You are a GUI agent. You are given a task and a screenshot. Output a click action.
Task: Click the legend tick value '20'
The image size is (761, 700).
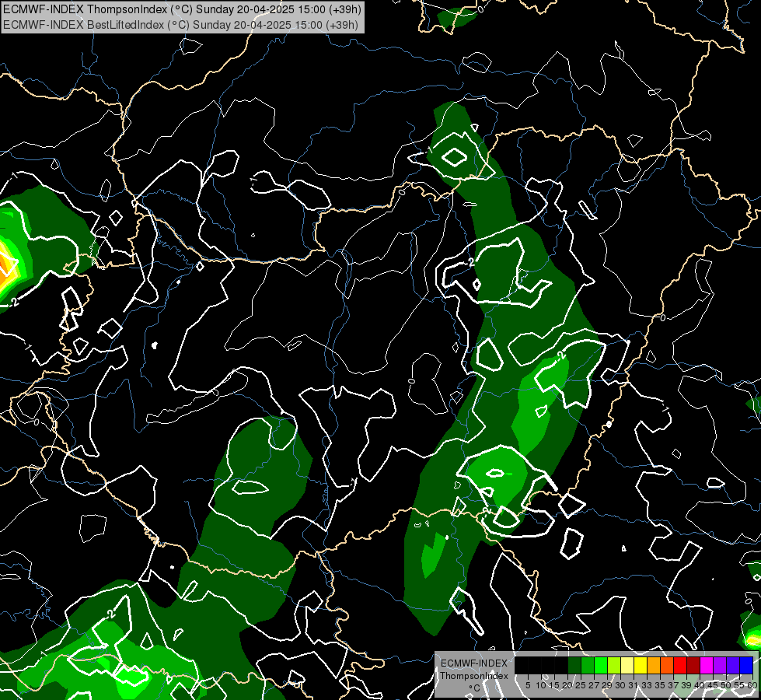(x=567, y=685)
